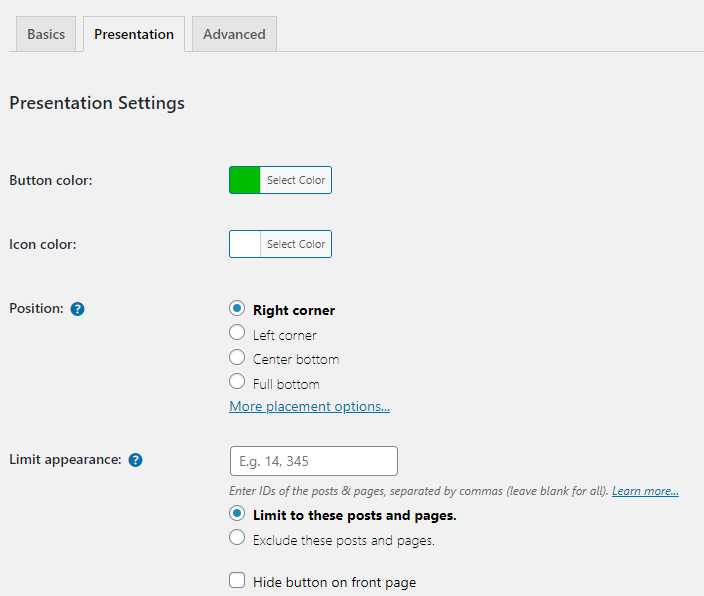Viewport: 704px width, 596px height.
Task: Select the Right corner position option
Action: click(237, 309)
